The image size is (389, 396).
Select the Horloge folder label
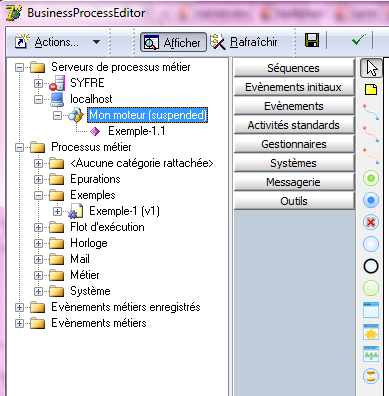click(x=89, y=243)
